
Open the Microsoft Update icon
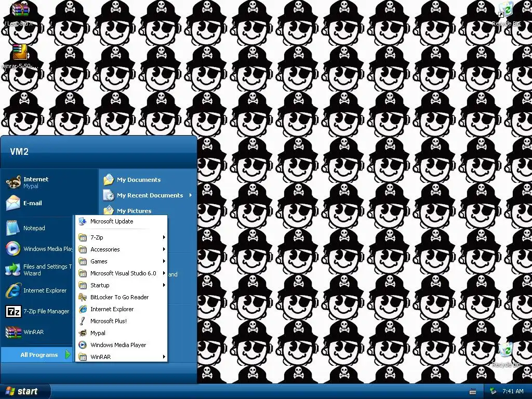(x=83, y=221)
